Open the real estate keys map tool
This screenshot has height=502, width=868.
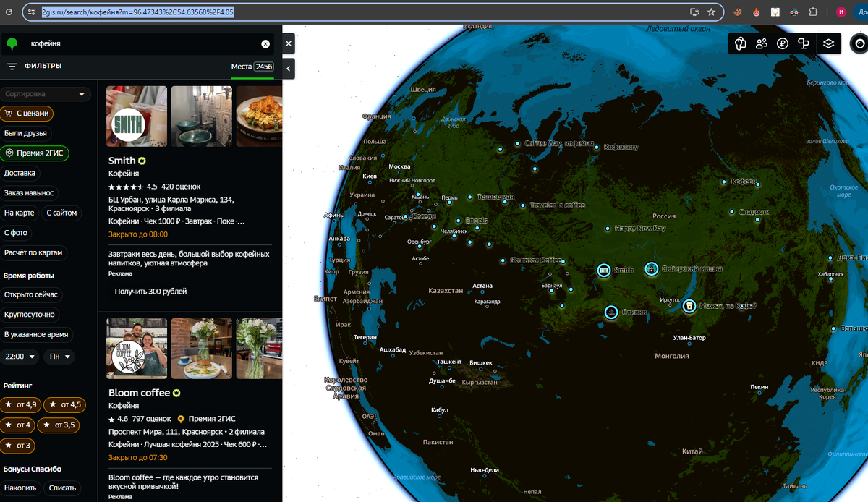click(x=740, y=43)
